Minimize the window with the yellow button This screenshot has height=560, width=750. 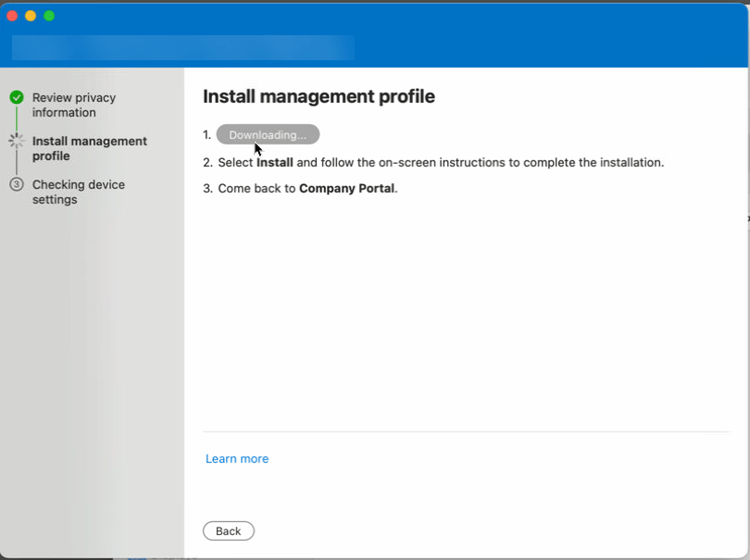31,16
